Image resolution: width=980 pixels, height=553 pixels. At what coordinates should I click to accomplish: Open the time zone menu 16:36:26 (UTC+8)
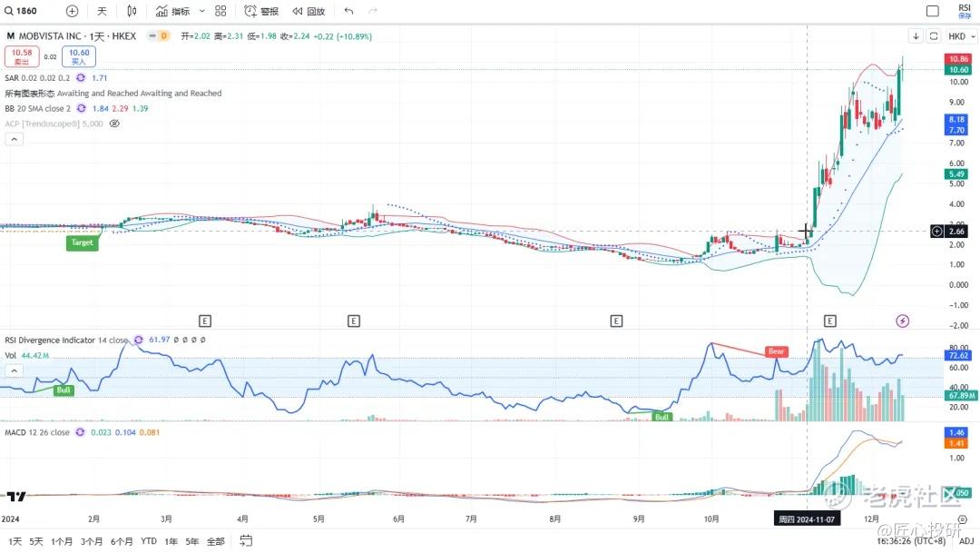point(912,541)
